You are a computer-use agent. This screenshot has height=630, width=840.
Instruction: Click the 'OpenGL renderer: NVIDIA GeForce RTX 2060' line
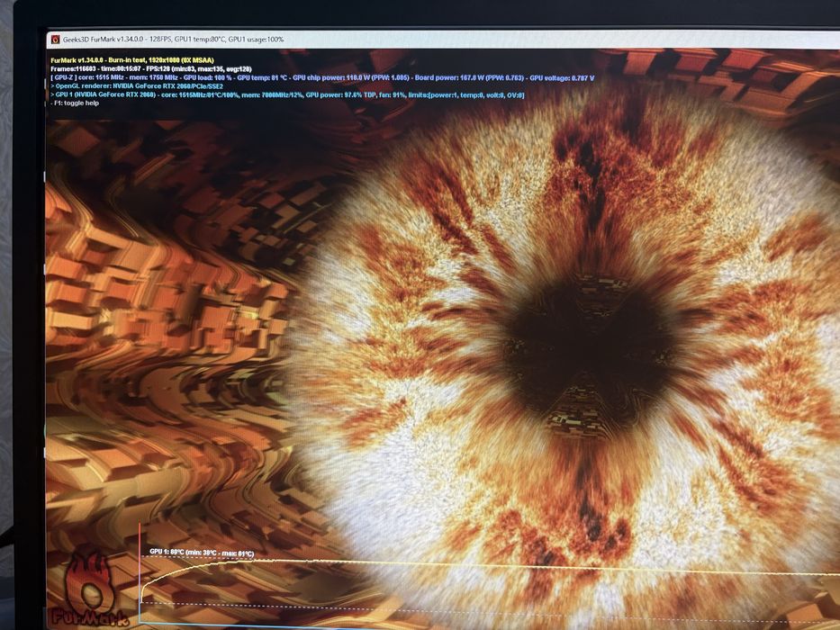click(x=137, y=86)
